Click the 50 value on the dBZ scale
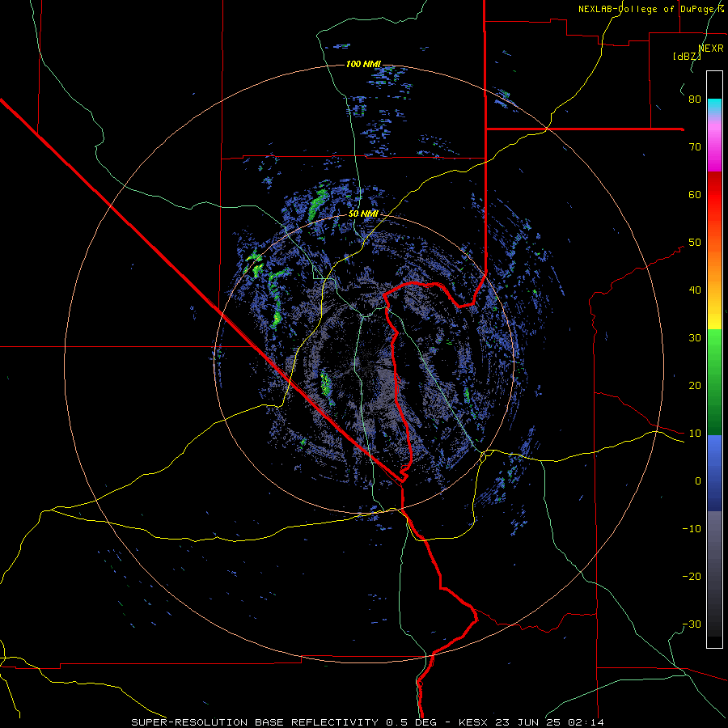The width and height of the screenshot is (728, 728). (x=695, y=243)
